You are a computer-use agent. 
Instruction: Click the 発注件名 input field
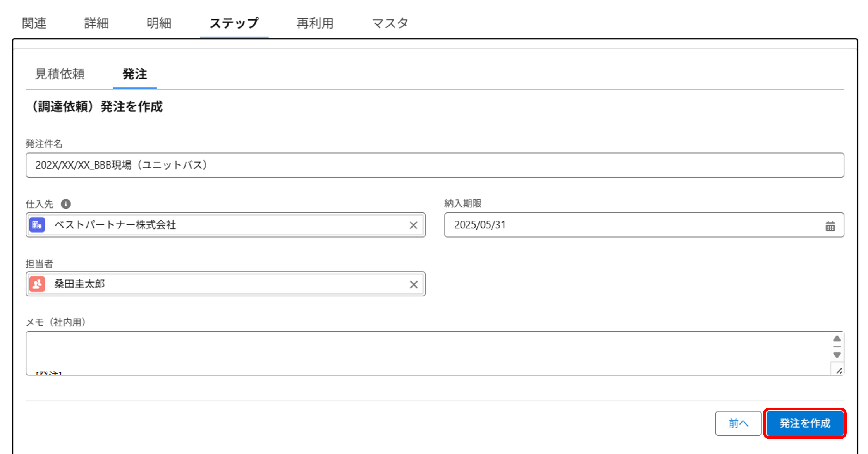[435, 165]
